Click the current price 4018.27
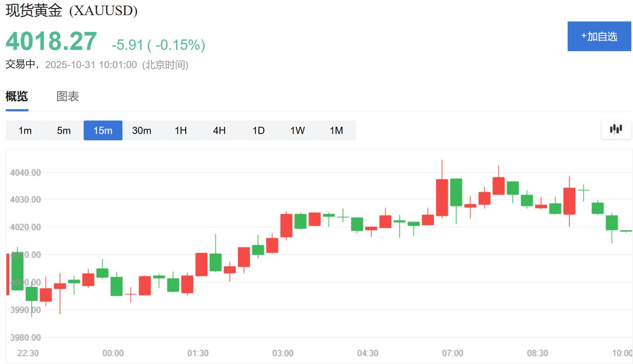Screen dimensions: 633x364 tap(51, 41)
